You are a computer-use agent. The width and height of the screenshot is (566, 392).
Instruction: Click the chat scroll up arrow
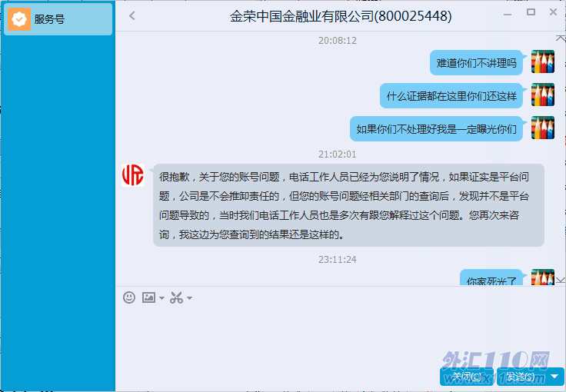coord(561,38)
